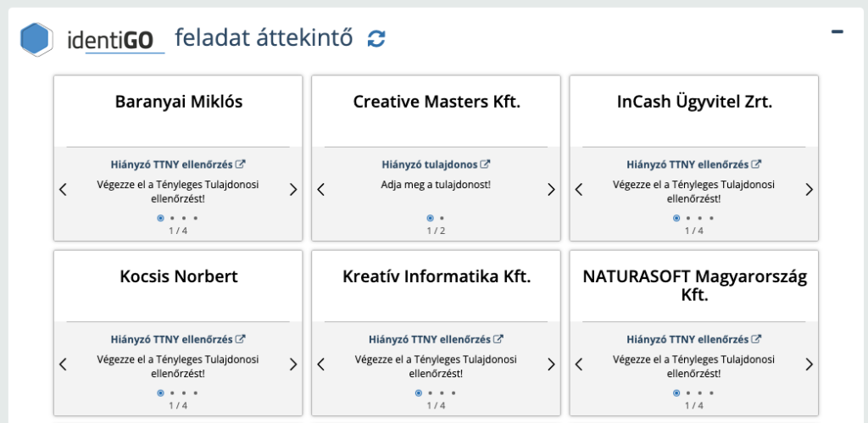Open Hiányzó TTNY ellenőrzés link for NATURASOFT
Viewport: 868px width, 423px height.
click(x=687, y=339)
